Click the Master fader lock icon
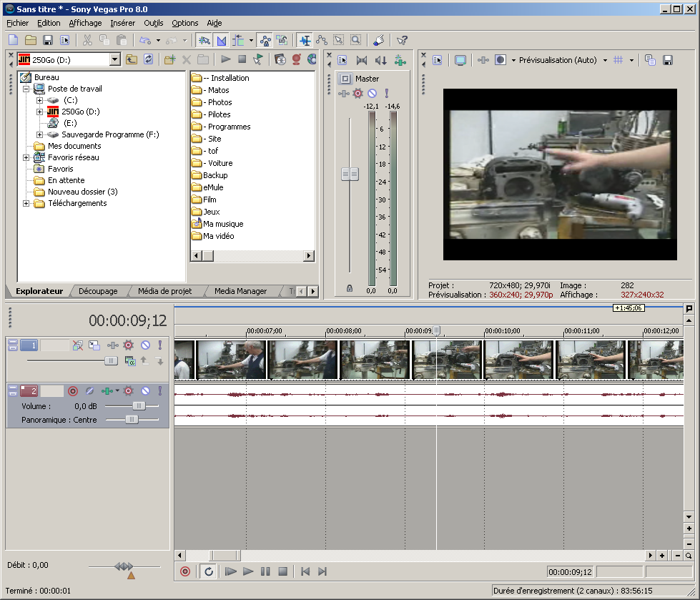 click(x=350, y=288)
